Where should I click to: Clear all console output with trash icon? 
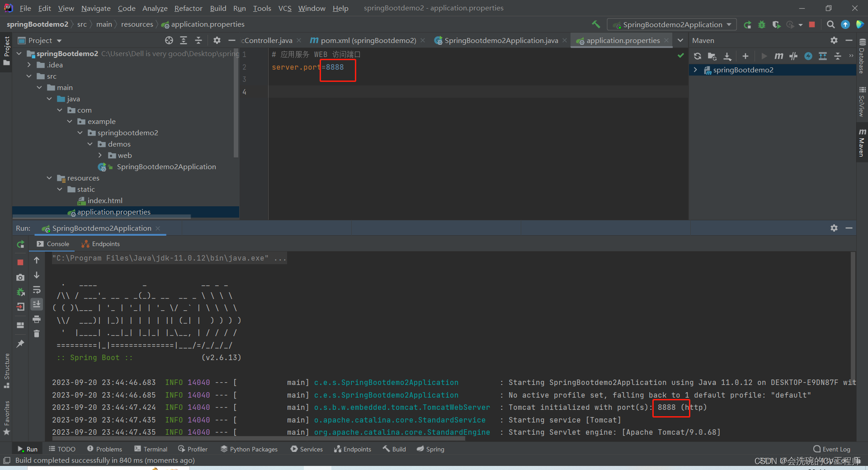tap(37, 334)
